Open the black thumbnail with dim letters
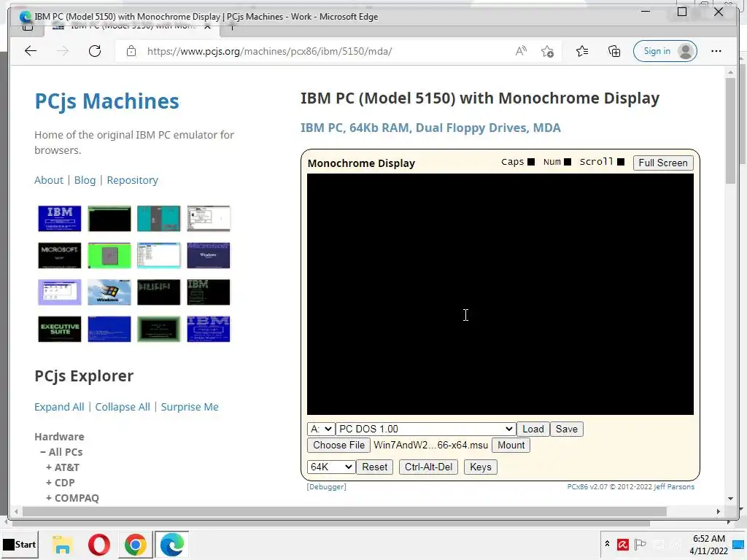The height and width of the screenshot is (560, 747). click(x=158, y=292)
